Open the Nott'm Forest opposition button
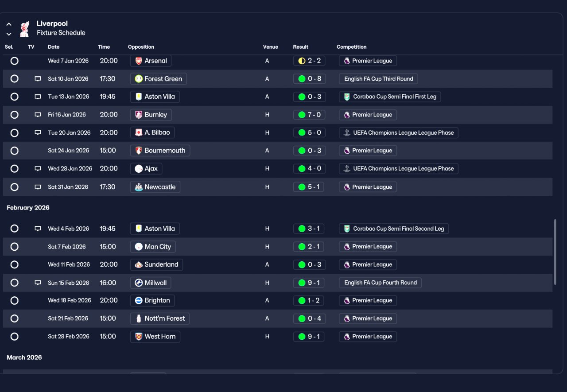This screenshot has width=567, height=392. coord(160,318)
